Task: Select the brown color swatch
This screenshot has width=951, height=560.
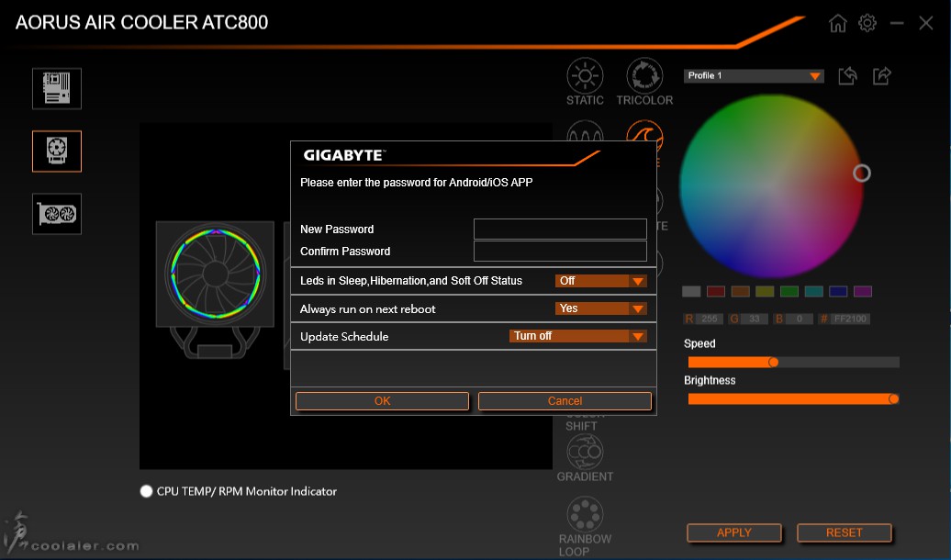Action: (741, 292)
